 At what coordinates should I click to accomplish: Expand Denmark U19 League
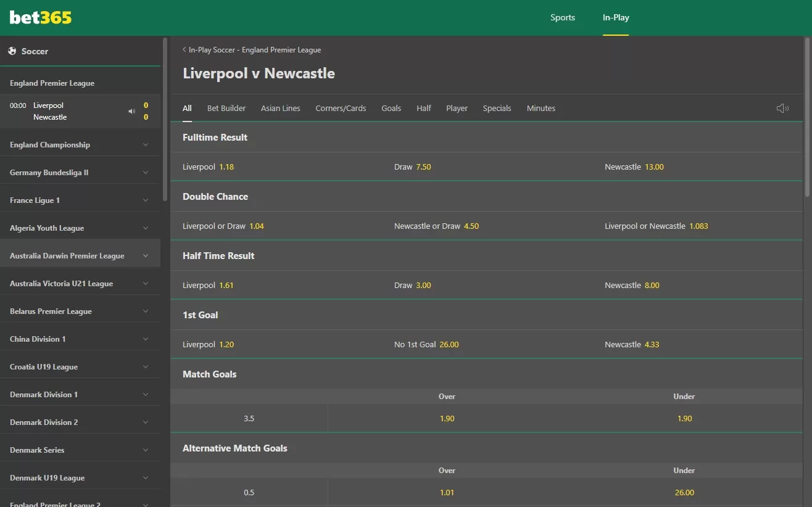click(80, 478)
